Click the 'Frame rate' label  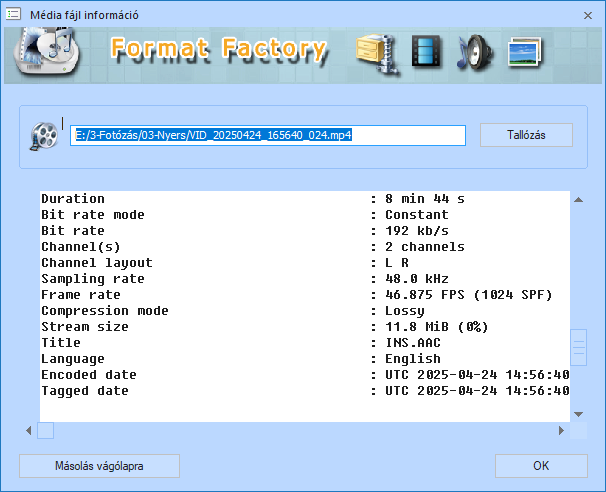coord(81,295)
